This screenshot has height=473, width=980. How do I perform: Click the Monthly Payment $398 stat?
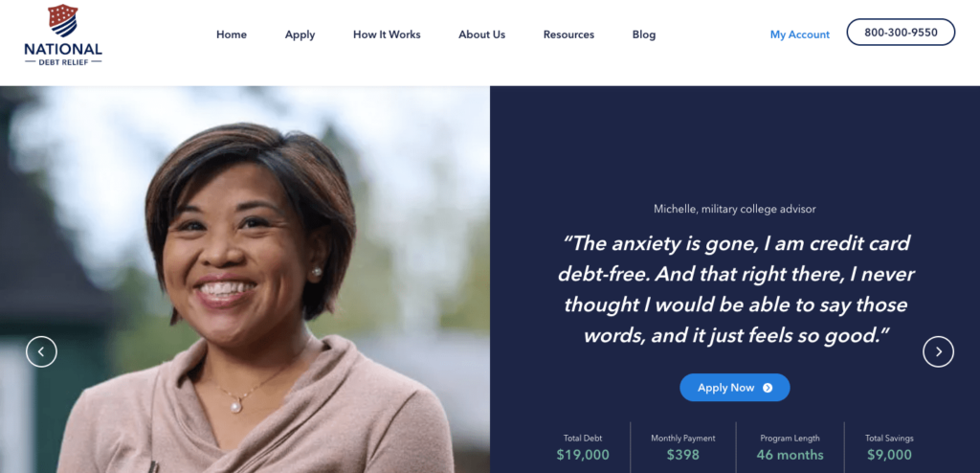pyautogui.click(x=683, y=448)
